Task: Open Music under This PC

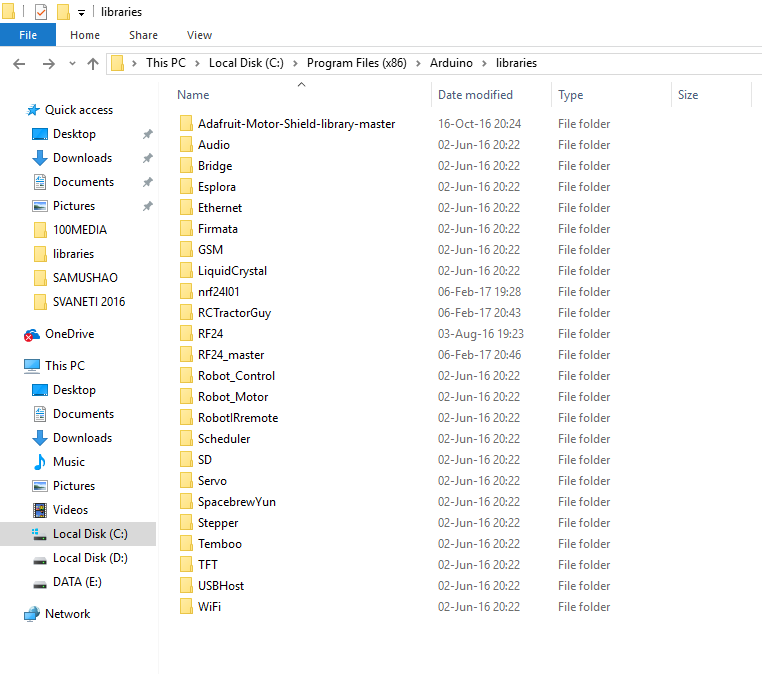Action: coord(69,462)
